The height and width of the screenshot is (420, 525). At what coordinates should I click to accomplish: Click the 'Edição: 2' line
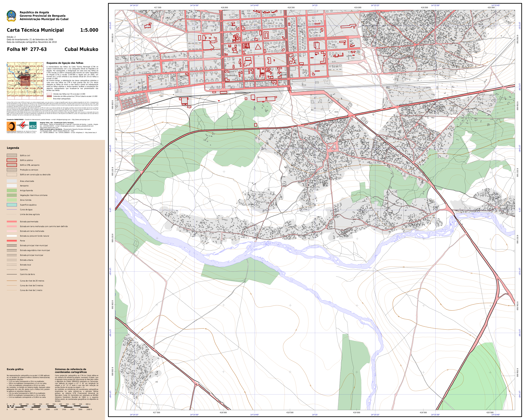[11, 37]
